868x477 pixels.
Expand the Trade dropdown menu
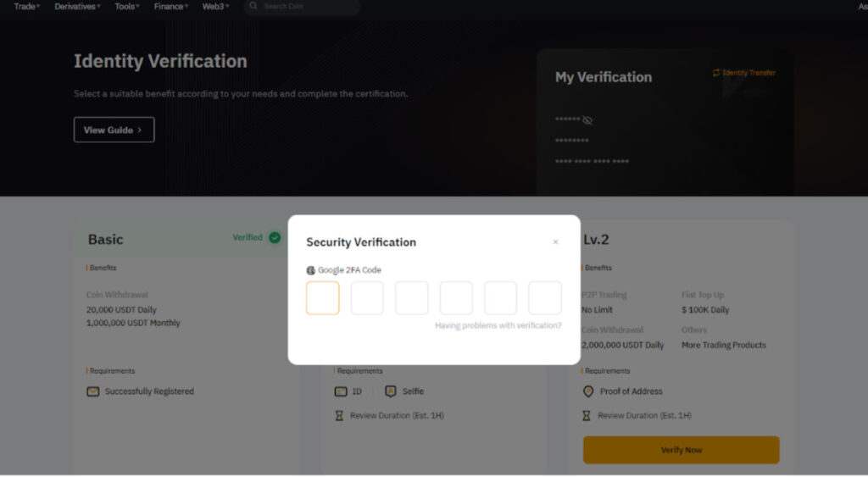[26, 6]
